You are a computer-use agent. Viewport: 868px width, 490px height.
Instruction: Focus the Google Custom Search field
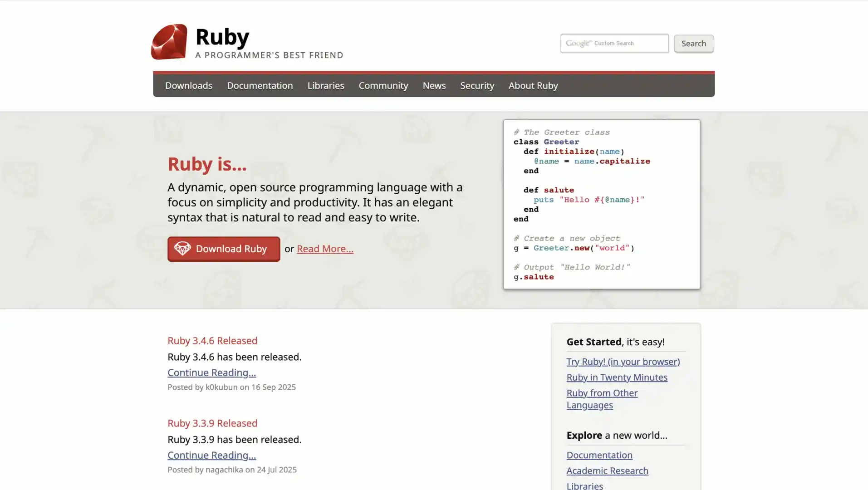click(614, 43)
